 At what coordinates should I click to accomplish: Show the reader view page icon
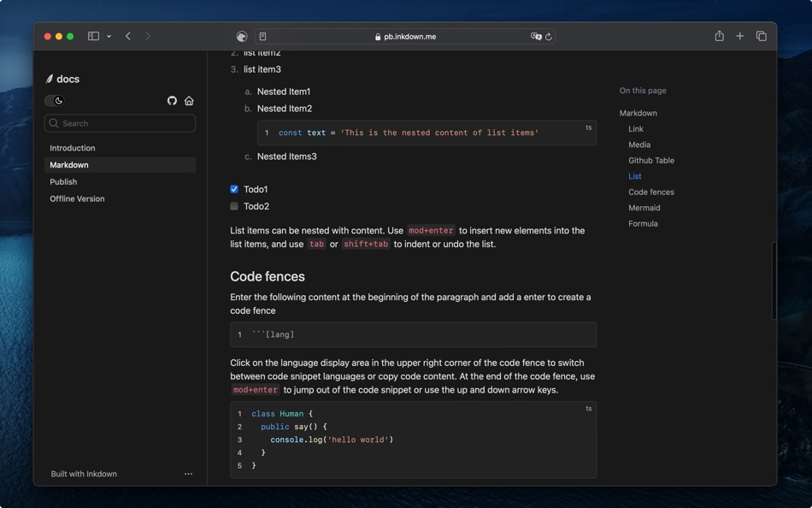click(x=262, y=36)
